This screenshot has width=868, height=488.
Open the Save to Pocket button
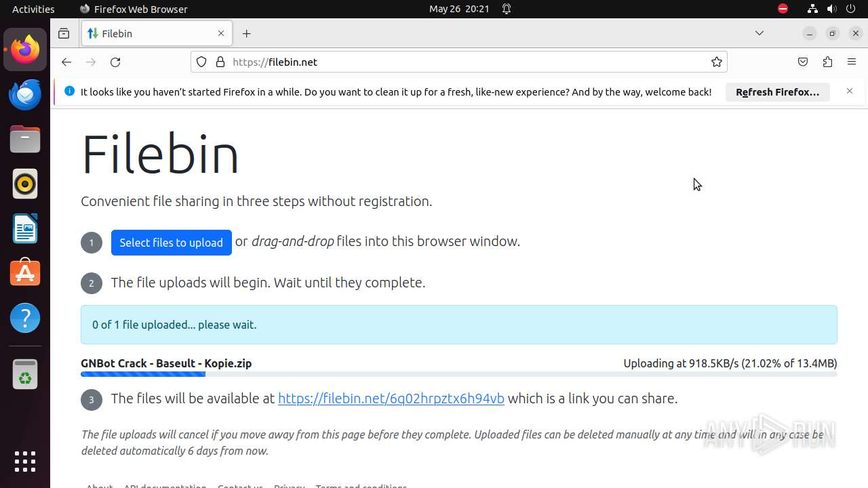[x=803, y=62]
